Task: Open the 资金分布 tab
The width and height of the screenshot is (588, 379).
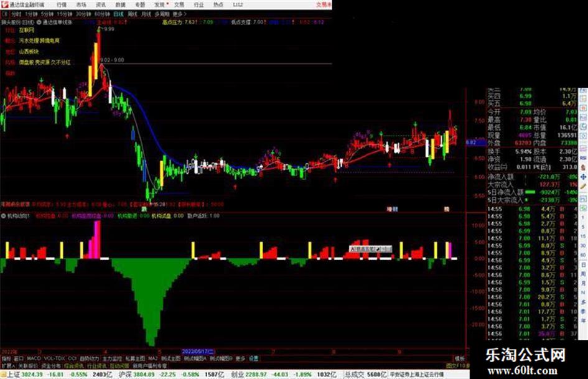Action: click(x=51, y=365)
